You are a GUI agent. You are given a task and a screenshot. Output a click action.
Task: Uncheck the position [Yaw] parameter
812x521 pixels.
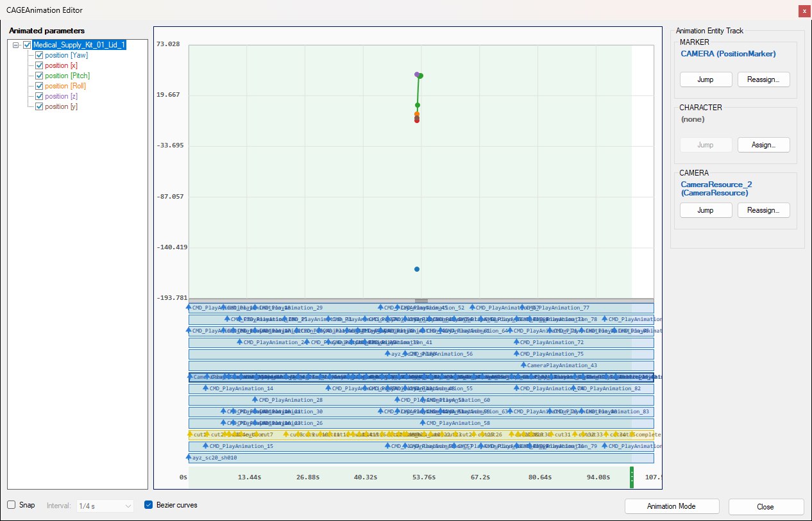pyautogui.click(x=39, y=55)
